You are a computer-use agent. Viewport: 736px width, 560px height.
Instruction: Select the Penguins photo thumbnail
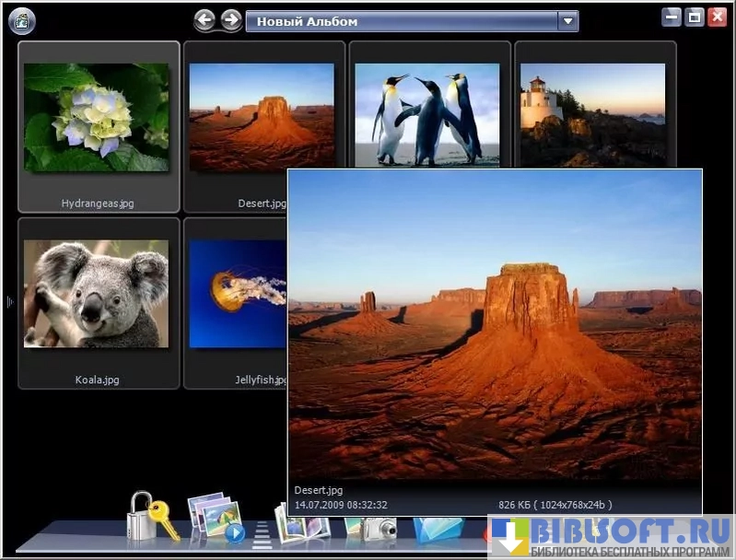click(x=426, y=113)
